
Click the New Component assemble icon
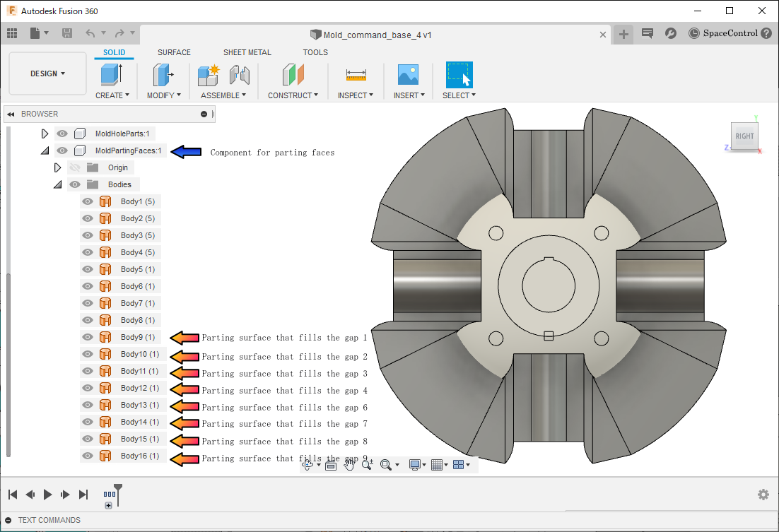click(x=209, y=74)
